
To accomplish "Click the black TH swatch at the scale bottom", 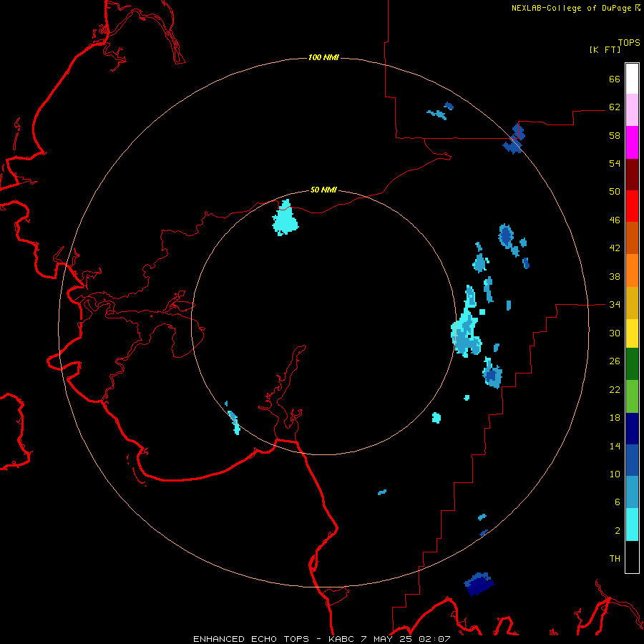I will pyautogui.click(x=632, y=557).
